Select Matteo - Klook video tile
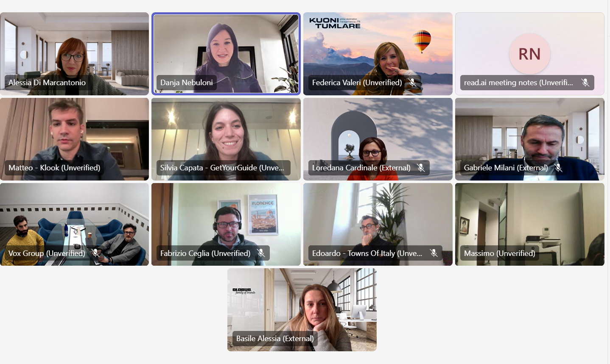Screen dimensions: 610x364 (x=74, y=139)
